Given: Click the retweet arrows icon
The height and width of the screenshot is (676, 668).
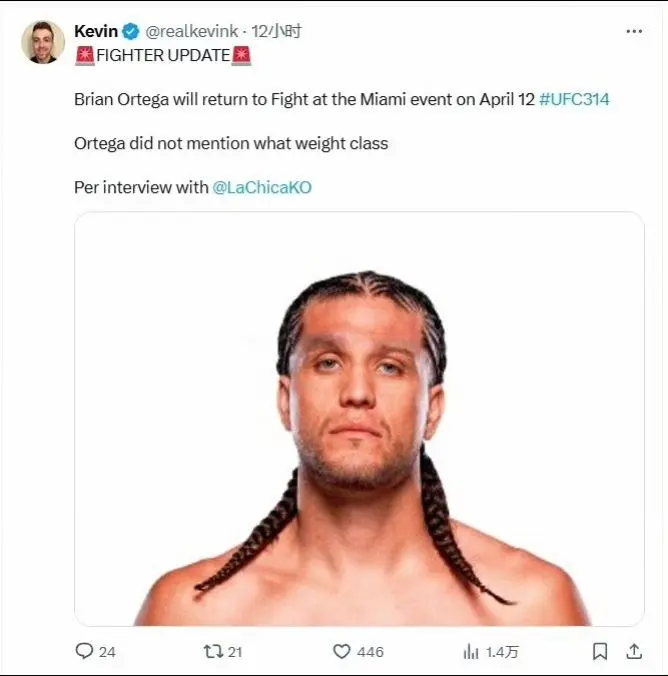Looking at the screenshot, I should tap(213, 651).
